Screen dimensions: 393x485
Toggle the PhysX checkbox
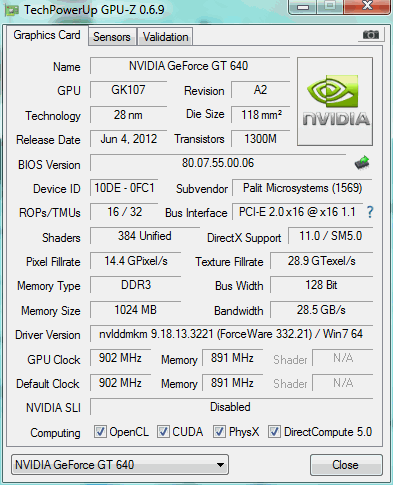(x=219, y=432)
